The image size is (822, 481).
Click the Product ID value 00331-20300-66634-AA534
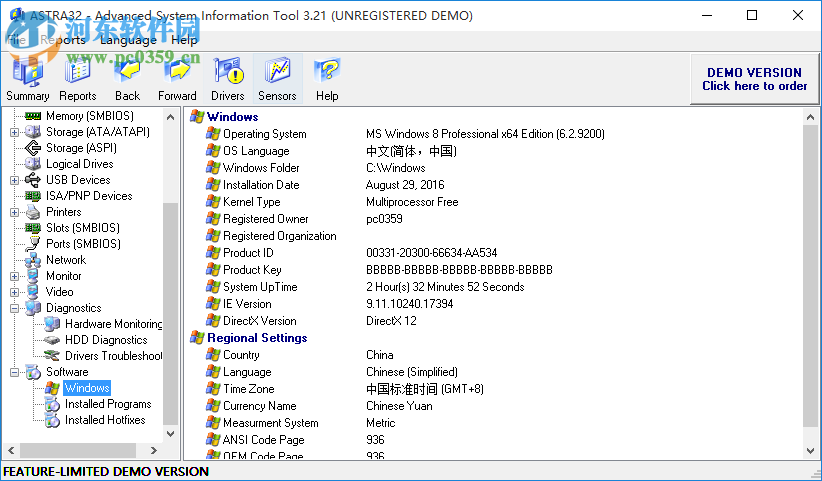(431, 253)
